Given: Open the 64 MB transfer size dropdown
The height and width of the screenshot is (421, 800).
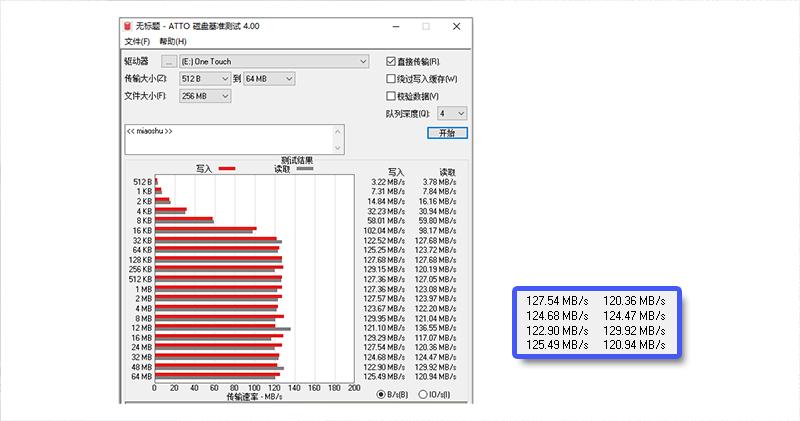Looking at the screenshot, I should (269, 79).
